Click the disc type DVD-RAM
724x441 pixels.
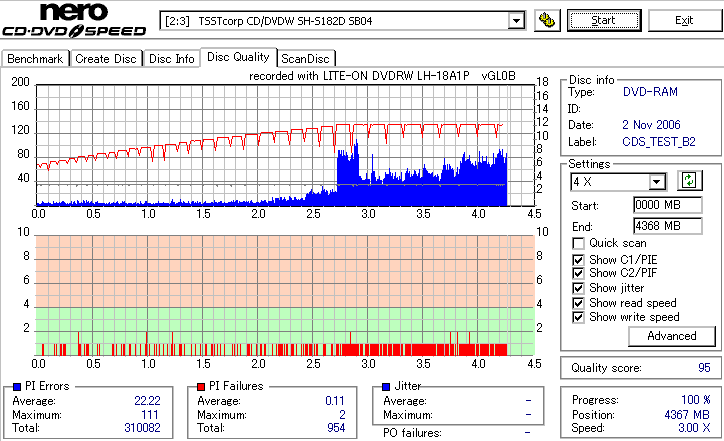650,92
